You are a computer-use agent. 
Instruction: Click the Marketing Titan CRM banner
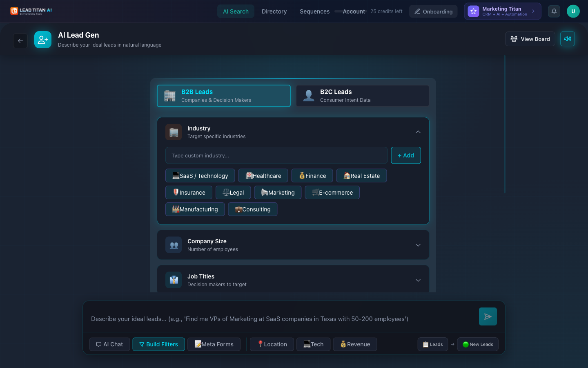502,11
